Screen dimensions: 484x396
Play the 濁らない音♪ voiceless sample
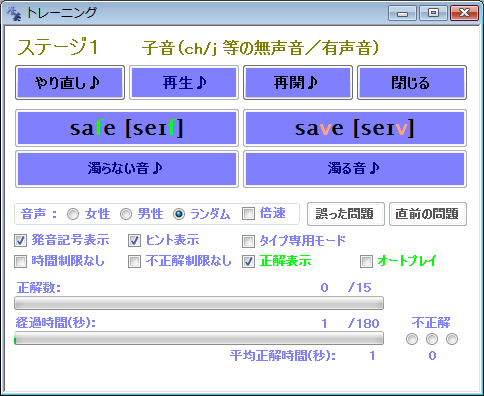pos(127,169)
